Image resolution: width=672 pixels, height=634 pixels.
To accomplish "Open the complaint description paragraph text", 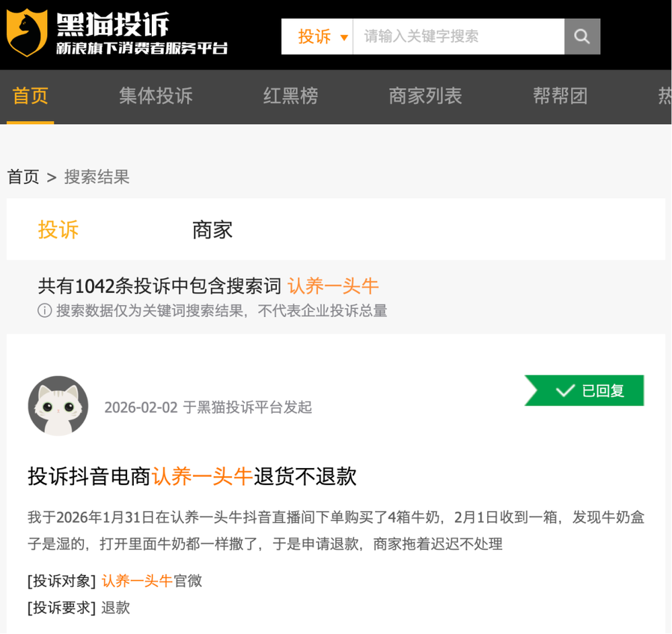I will tap(336, 531).
